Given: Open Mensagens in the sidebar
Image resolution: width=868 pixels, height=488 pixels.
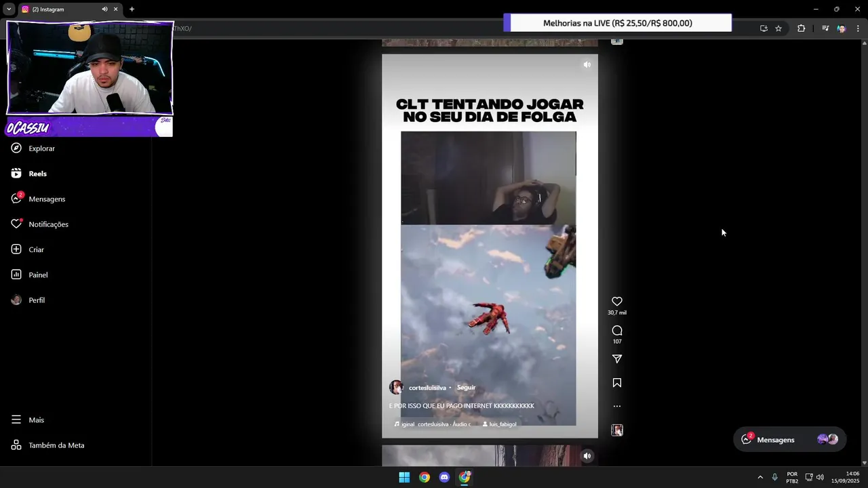Looking at the screenshot, I should tap(46, 199).
